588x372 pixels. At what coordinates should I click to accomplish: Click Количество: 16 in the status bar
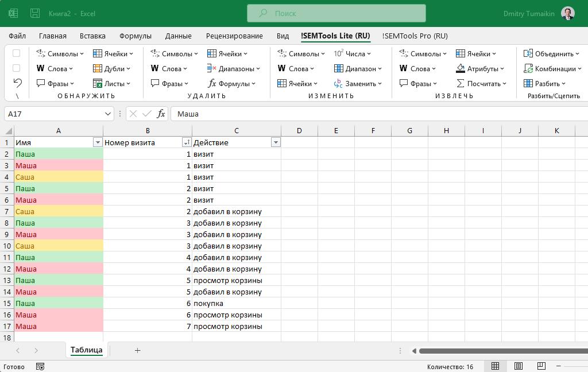coord(450,367)
